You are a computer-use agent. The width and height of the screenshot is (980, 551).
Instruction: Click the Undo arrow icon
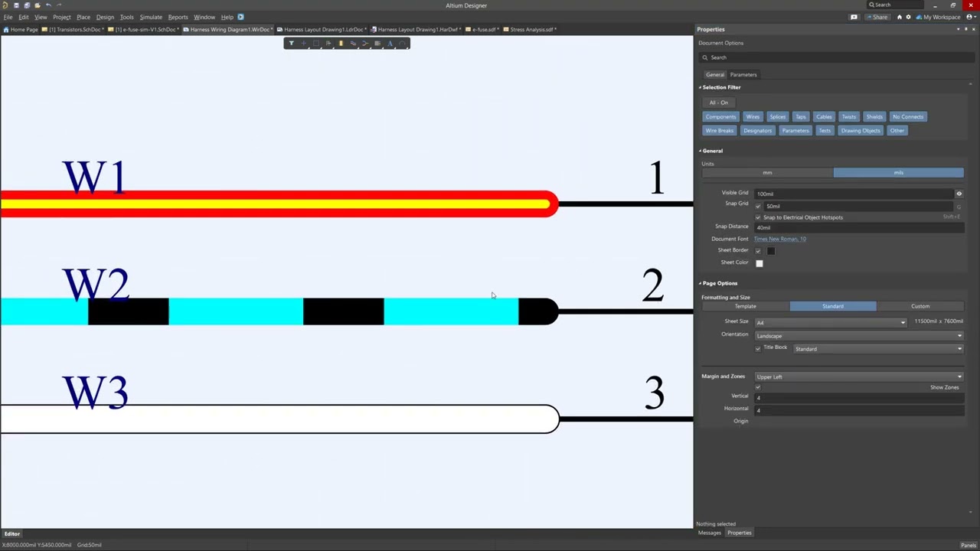(48, 5)
